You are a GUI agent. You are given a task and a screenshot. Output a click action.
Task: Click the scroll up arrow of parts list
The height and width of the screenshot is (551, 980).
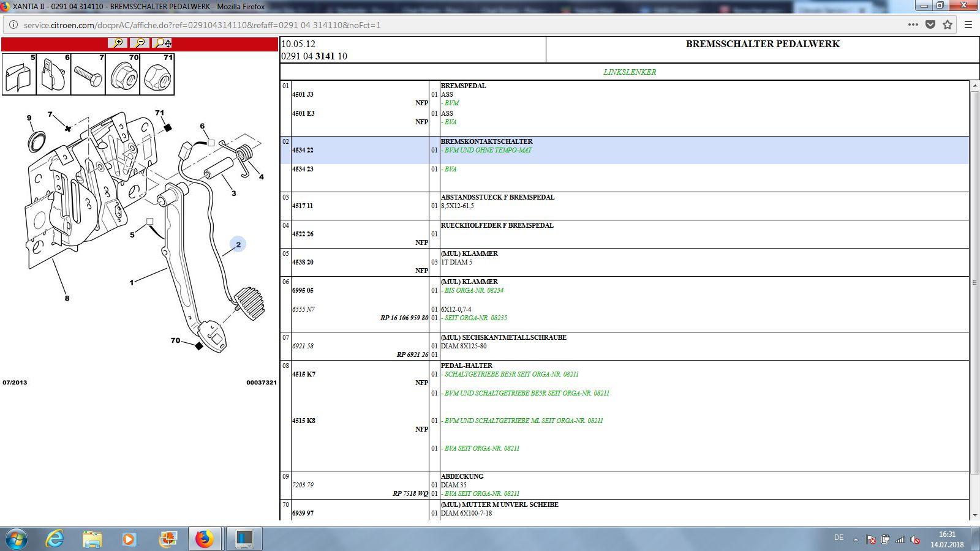click(x=974, y=86)
